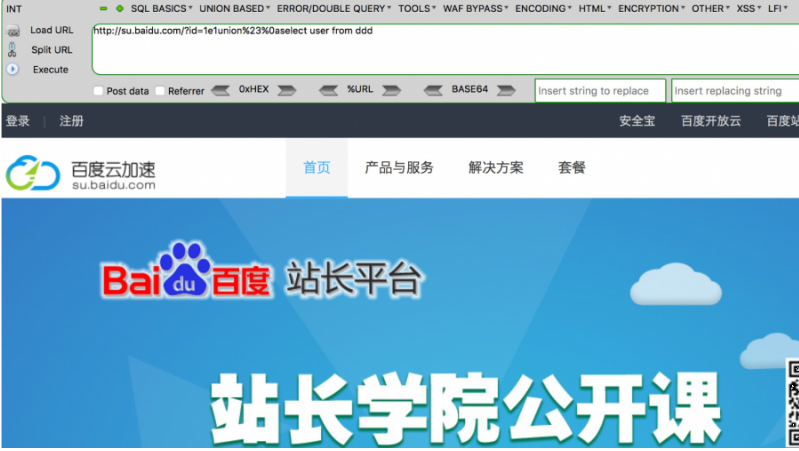
Task: Click the Baidu Yunjiasu cloud logo
Action: (33, 173)
